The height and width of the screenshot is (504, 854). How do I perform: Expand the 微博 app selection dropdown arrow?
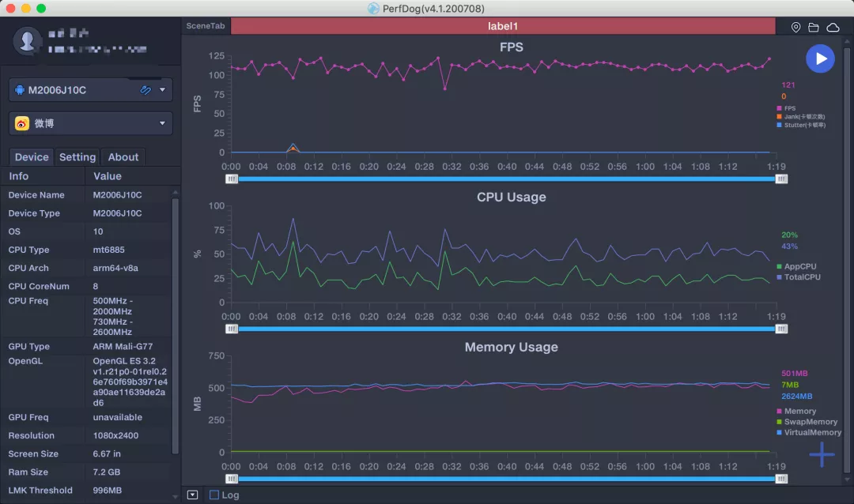click(x=162, y=123)
